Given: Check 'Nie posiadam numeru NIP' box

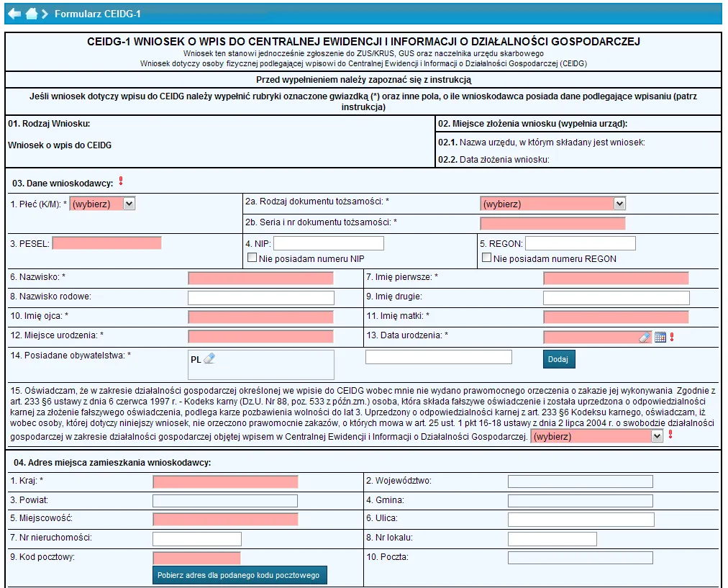Looking at the screenshot, I should (x=252, y=258).
